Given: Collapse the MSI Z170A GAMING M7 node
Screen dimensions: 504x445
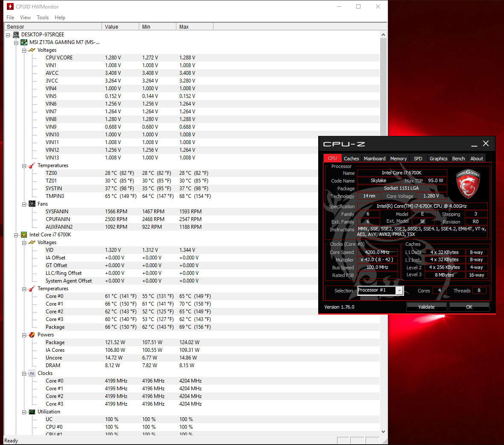Looking at the screenshot, I should pos(16,42).
